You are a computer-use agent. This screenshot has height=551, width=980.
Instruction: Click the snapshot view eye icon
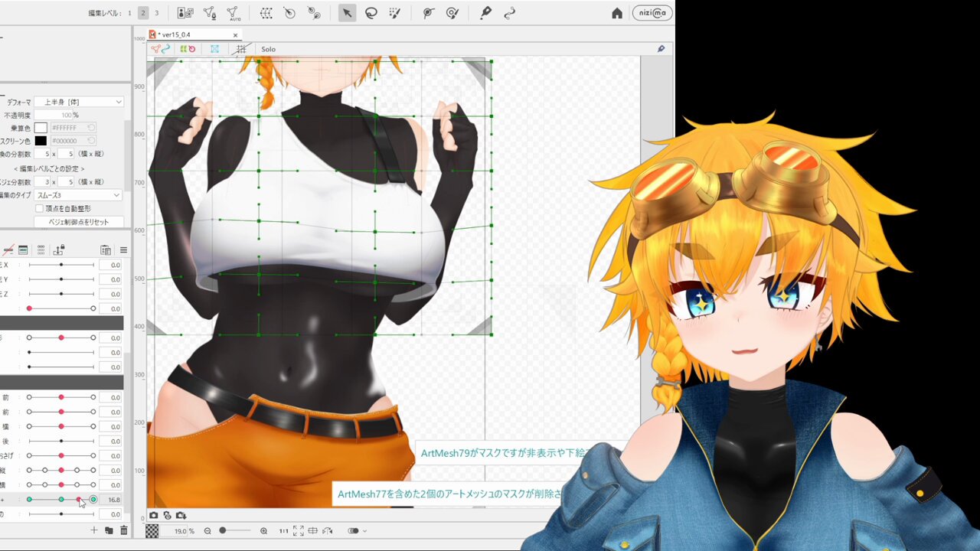[167, 516]
